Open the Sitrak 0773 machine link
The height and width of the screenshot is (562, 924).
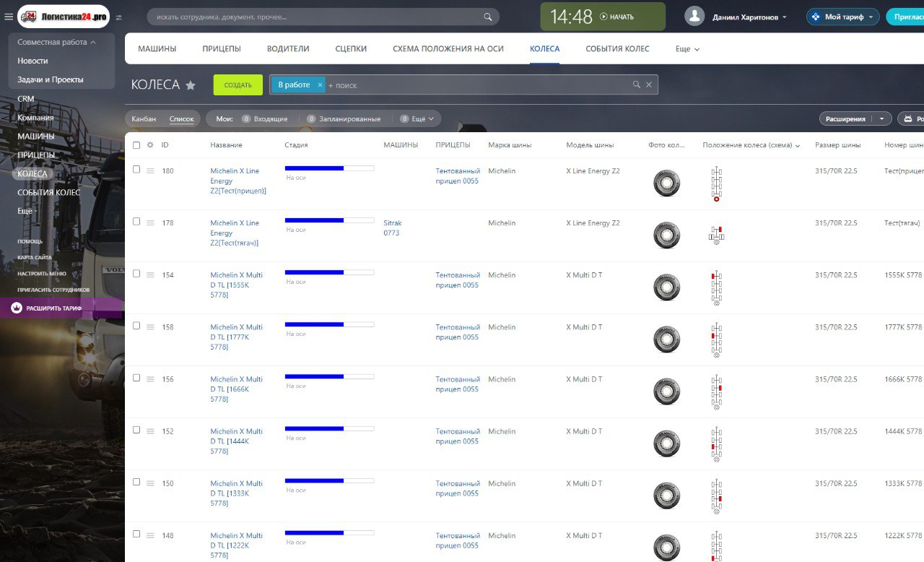click(393, 228)
